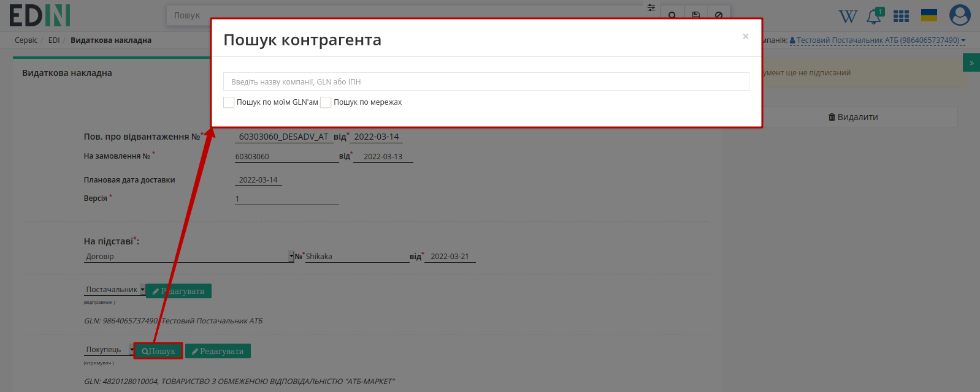Click shipment date field 2022-03-14
Screen dimensions: 980x392
(377, 137)
